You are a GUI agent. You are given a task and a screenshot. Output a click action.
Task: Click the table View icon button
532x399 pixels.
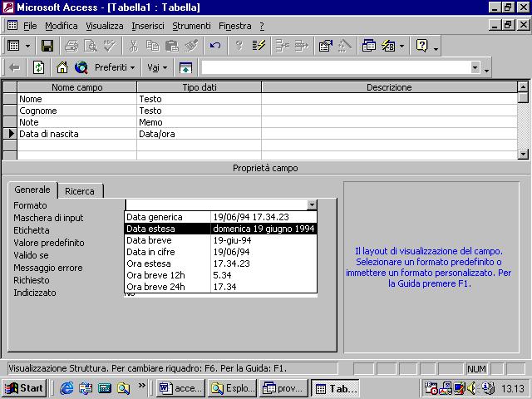pos(13,46)
